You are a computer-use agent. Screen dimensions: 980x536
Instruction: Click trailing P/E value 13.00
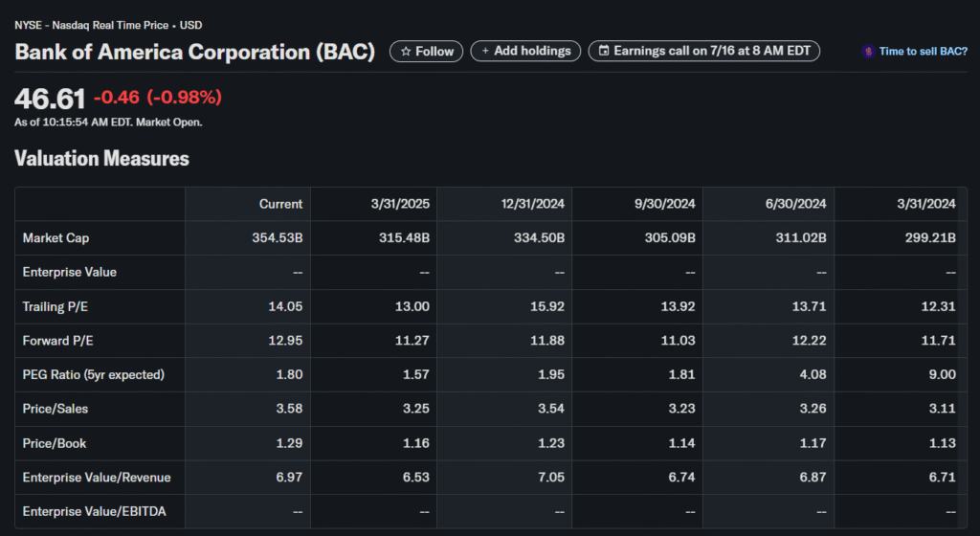[412, 306]
